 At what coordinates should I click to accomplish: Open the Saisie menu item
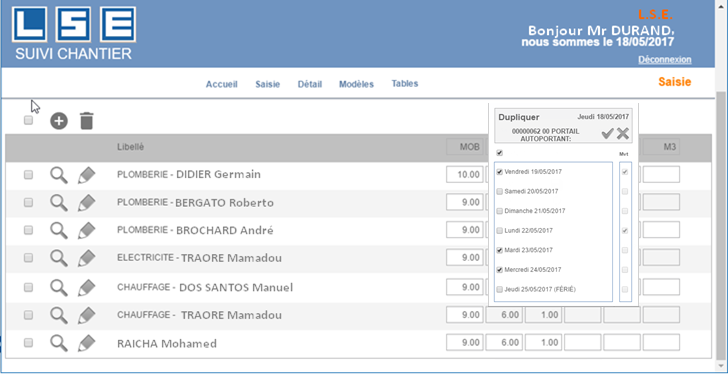pos(267,84)
